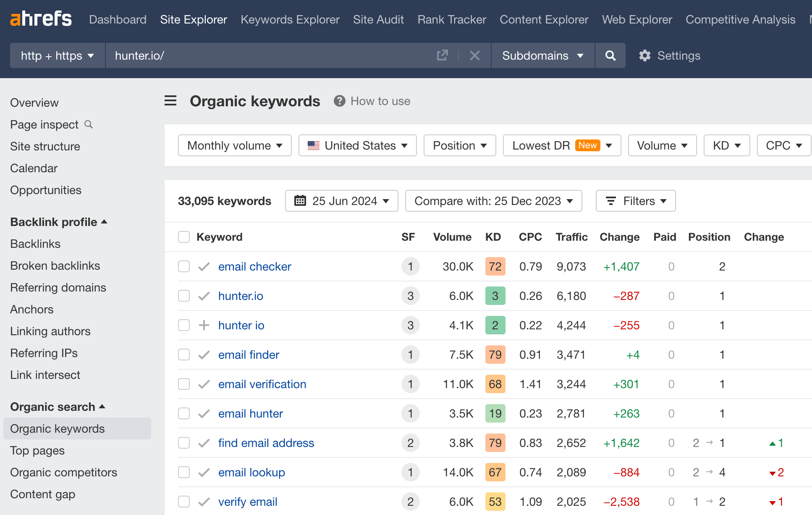
Task: Check the email finder row checkbox
Action: click(x=184, y=355)
